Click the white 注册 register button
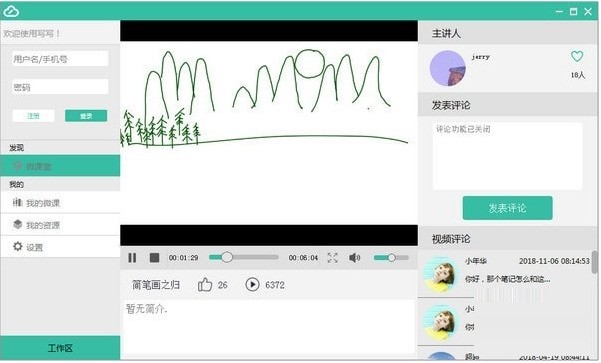601x363 pixels. point(33,116)
